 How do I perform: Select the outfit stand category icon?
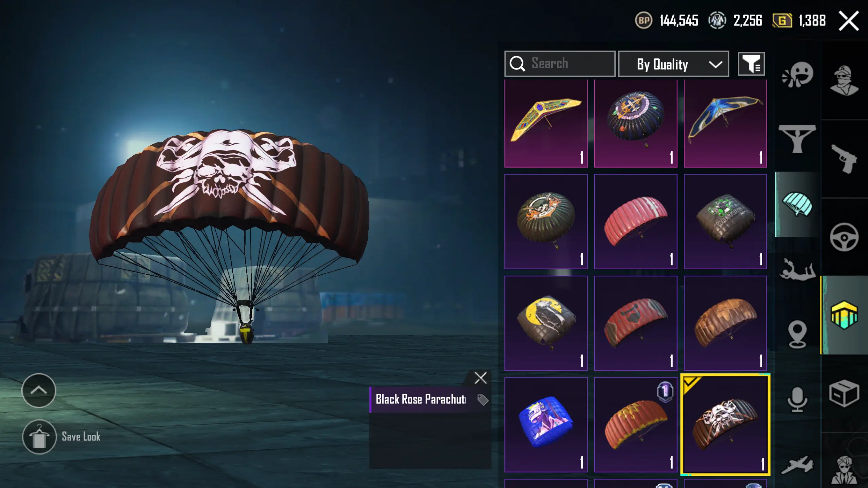pos(797,139)
